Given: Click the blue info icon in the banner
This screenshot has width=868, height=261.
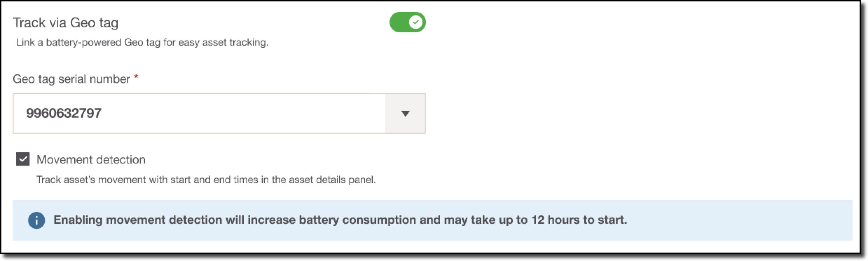Looking at the screenshot, I should 36,220.
